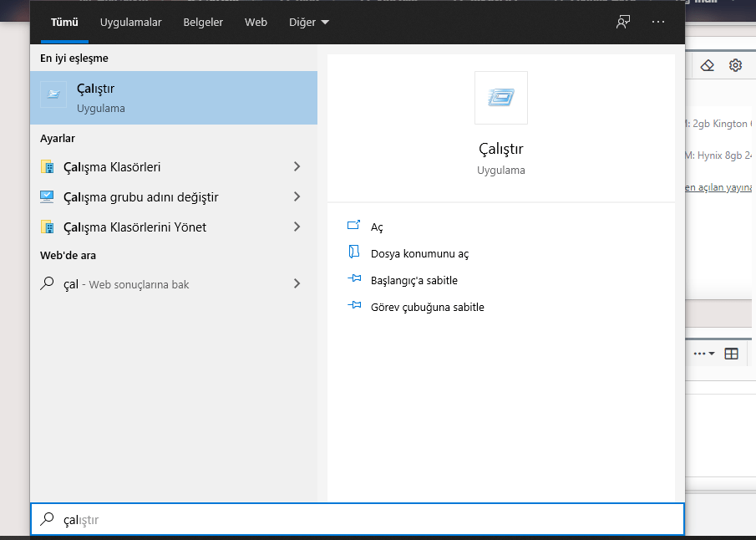Click the search box magnifier icon
This screenshot has width=756, height=540.
coord(48,519)
